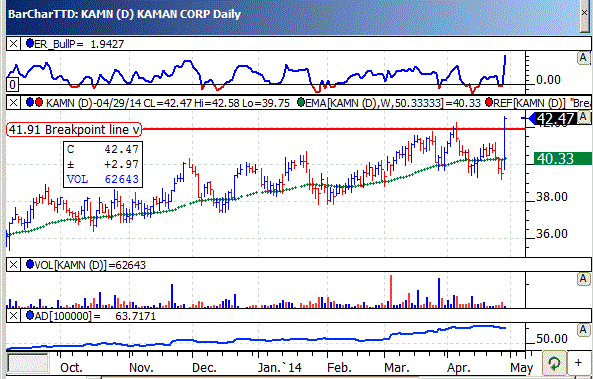This screenshot has width=593, height=379.
Task: Close the KAMN price chart pane
Action: pyautogui.click(x=13, y=103)
